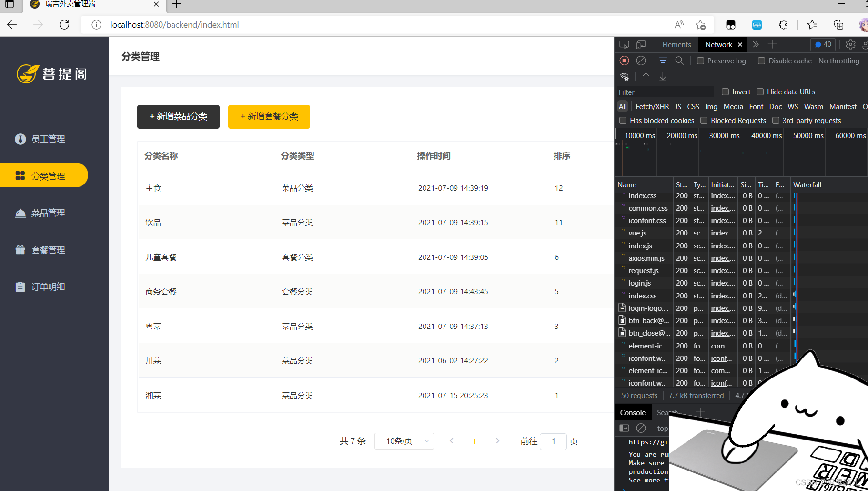
Task: Click DevTools inspect element icon
Action: pos(624,45)
